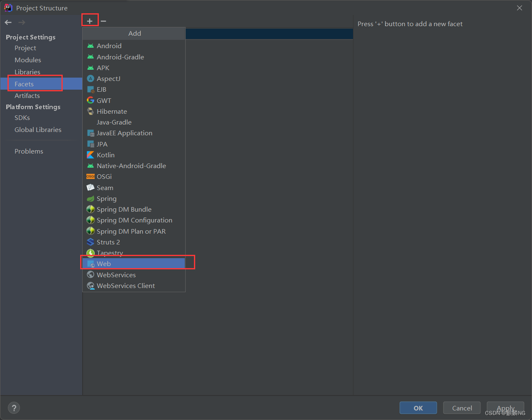Go forward with the right arrow
The width and height of the screenshot is (532, 420).
(x=22, y=22)
